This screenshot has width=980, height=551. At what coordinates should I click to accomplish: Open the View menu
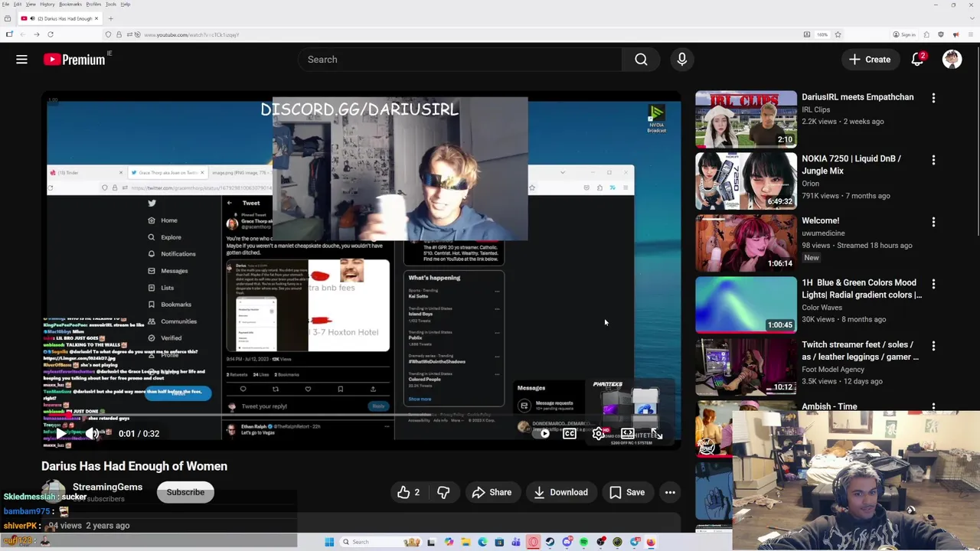[x=31, y=4]
